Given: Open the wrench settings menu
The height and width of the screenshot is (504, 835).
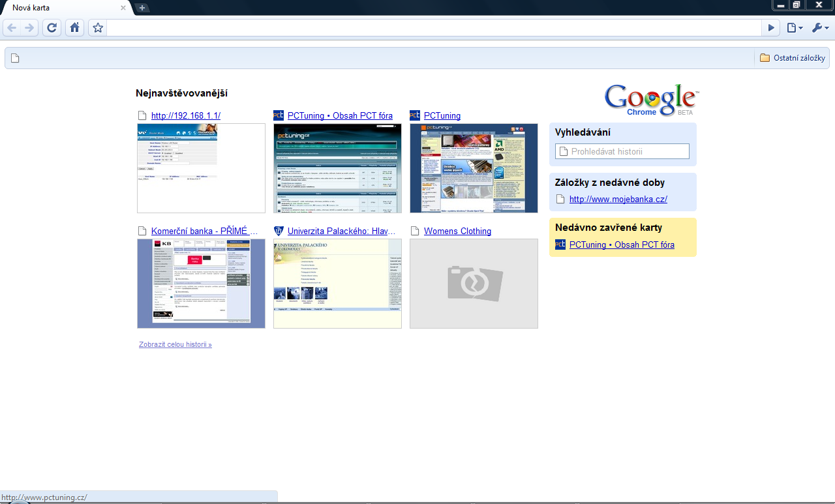Looking at the screenshot, I should point(820,28).
